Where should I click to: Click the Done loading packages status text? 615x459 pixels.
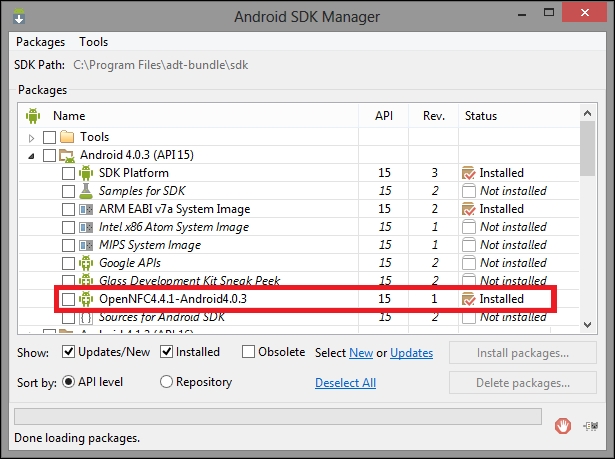(77, 438)
